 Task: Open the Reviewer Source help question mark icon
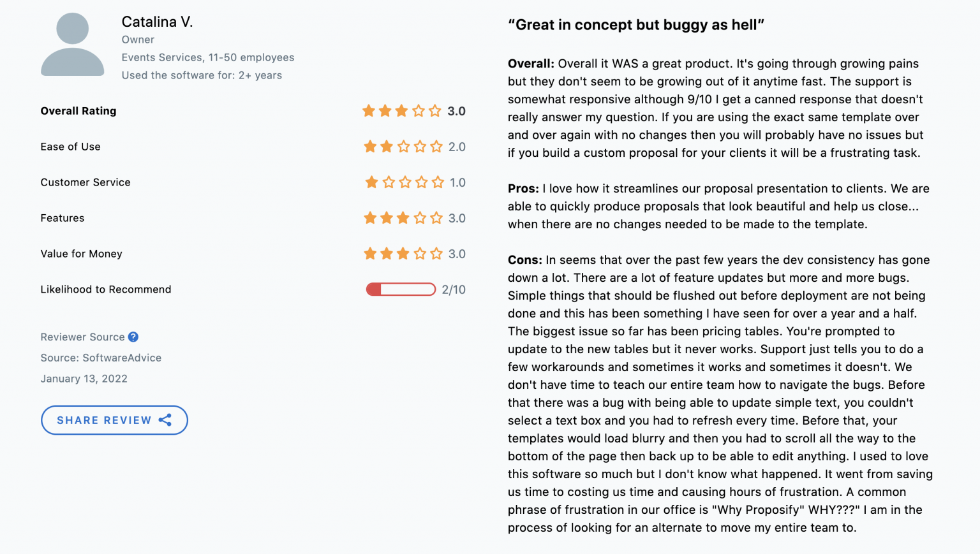133,337
